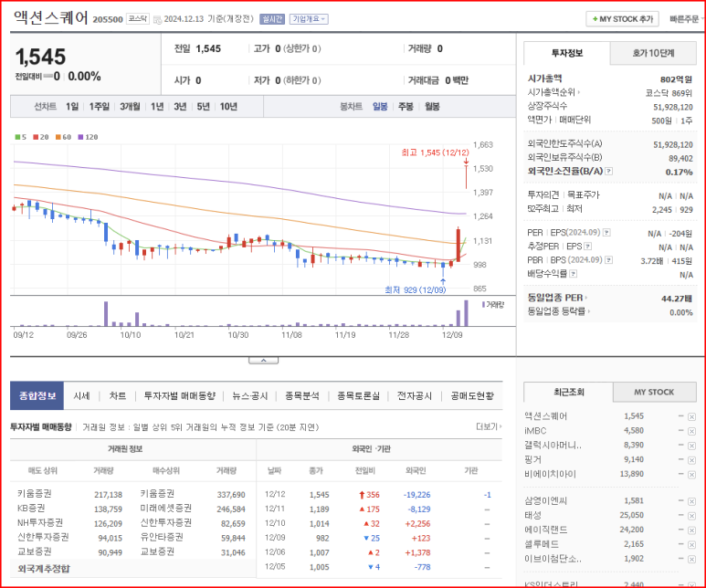Switch to 호가 10단계 tab
The width and height of the screenshot is (706, 588).
click(653, 53)
